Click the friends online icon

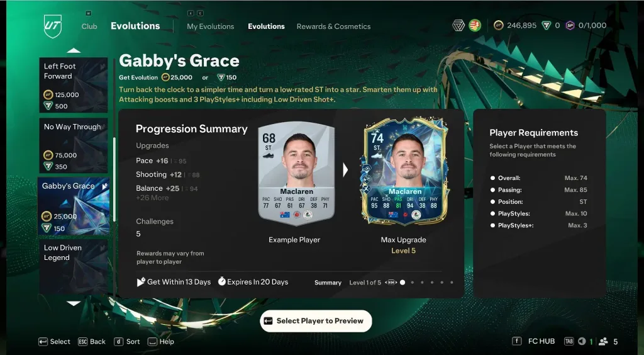603,341
